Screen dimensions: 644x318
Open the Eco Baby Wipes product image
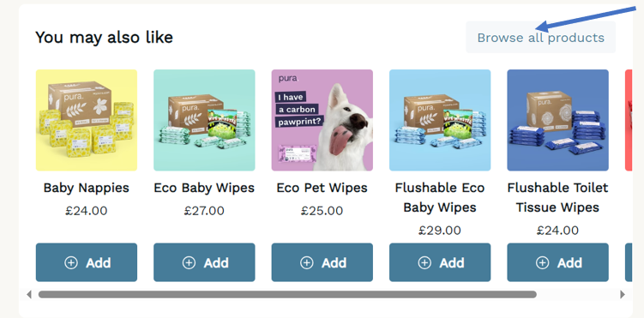tap(205, 120)
